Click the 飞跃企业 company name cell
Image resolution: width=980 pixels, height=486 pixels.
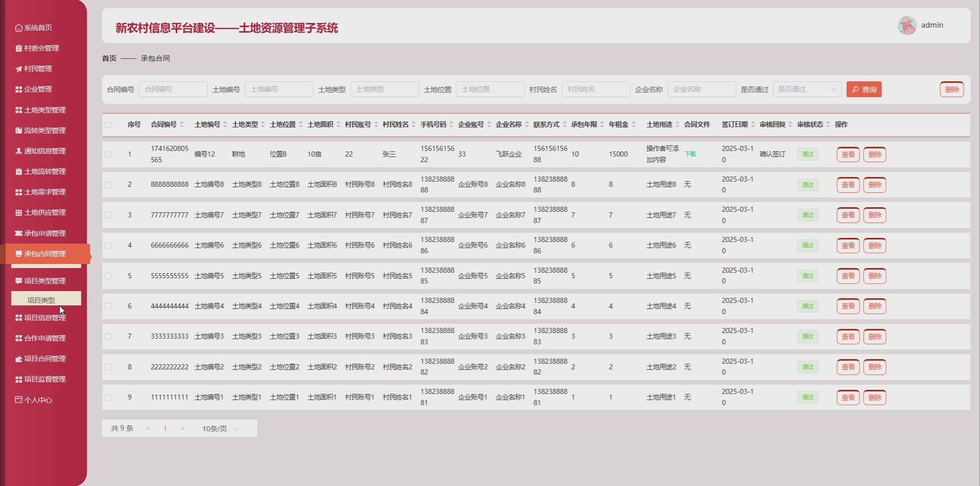[x=508, y=154]
